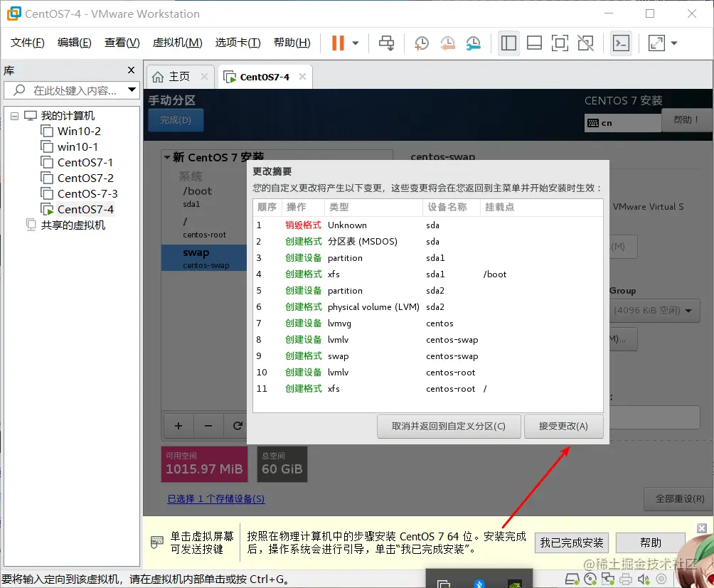The image size is (714, 588).
Task: Click the 帮助！ installer button
Action: 687,119
